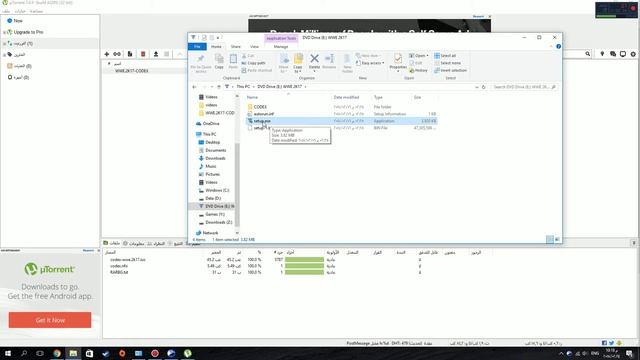Click Copy path in Explorer ribbon
The image size is (640, 360).
pos(253,63)
